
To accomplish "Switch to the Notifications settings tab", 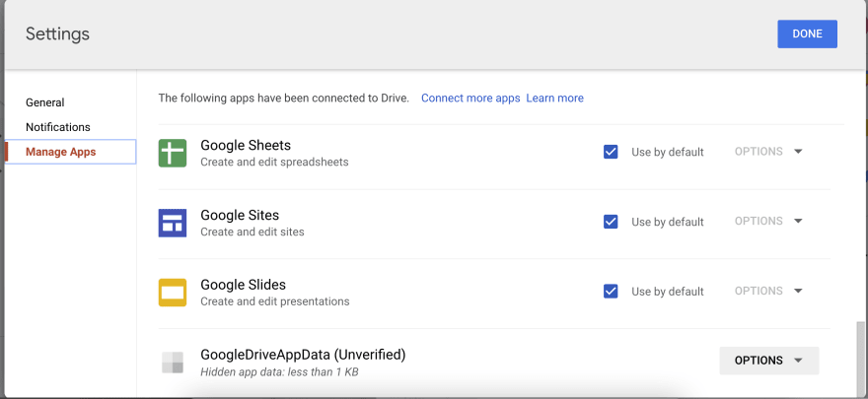I will click(x=57, y=127).
